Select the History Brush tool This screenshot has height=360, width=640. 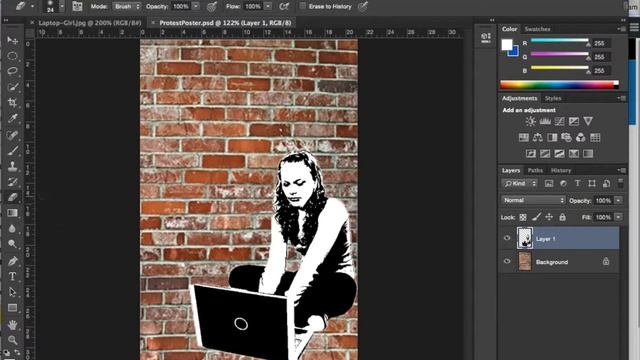(12, 181)
